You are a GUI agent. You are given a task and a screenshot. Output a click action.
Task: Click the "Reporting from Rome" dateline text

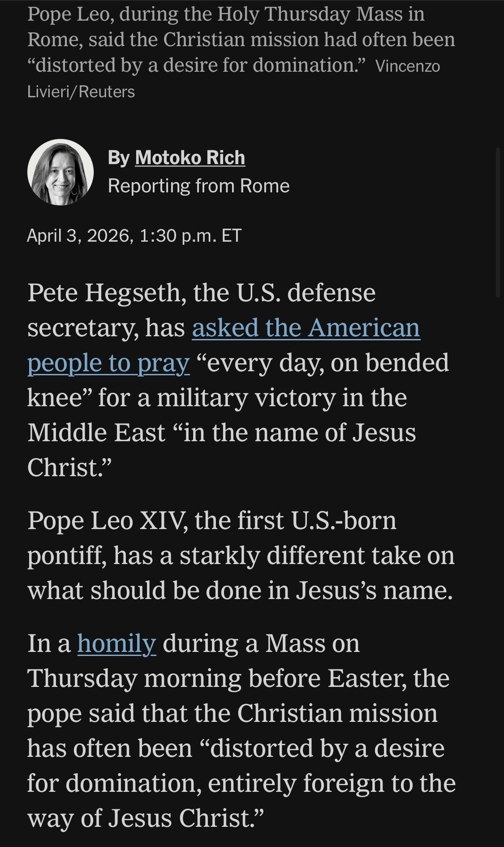click(x=198, y=186)
